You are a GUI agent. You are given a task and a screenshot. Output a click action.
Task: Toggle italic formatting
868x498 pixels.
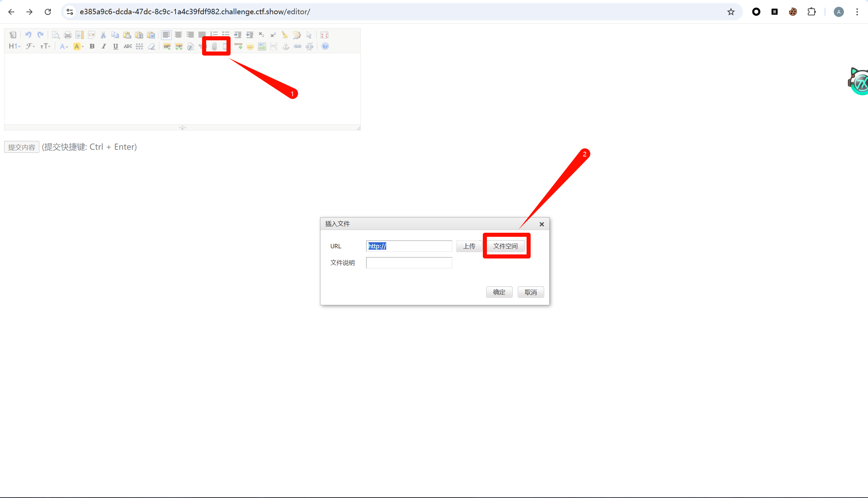click(x=104, y=46)
